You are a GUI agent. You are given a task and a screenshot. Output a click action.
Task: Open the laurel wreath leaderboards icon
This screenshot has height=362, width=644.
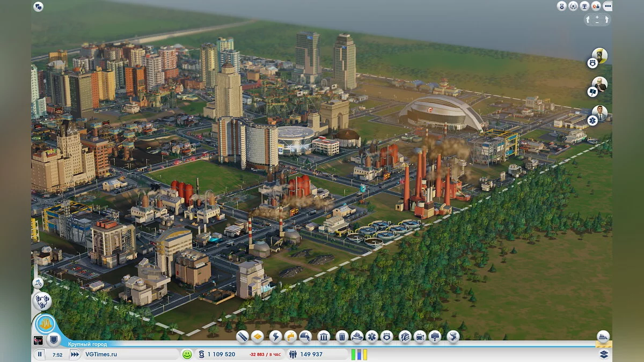pyautogui.click(x=573, y=6)
